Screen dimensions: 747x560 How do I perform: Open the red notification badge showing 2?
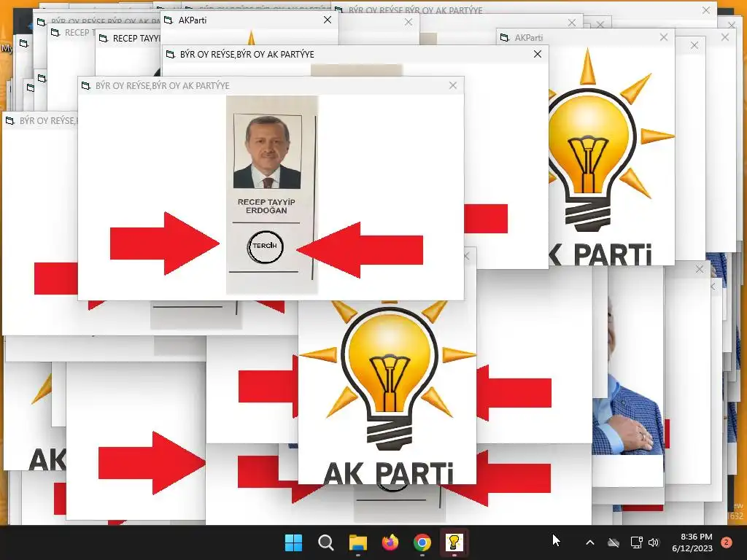coord(727,542)
